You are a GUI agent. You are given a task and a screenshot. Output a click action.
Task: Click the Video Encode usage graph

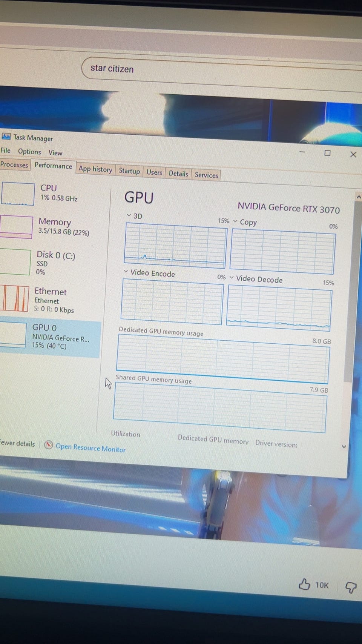(x=172, y=302)
